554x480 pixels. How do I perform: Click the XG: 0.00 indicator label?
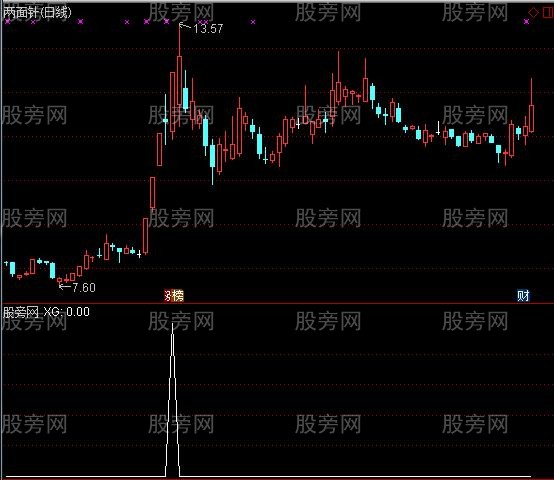[x=66, y=312]
